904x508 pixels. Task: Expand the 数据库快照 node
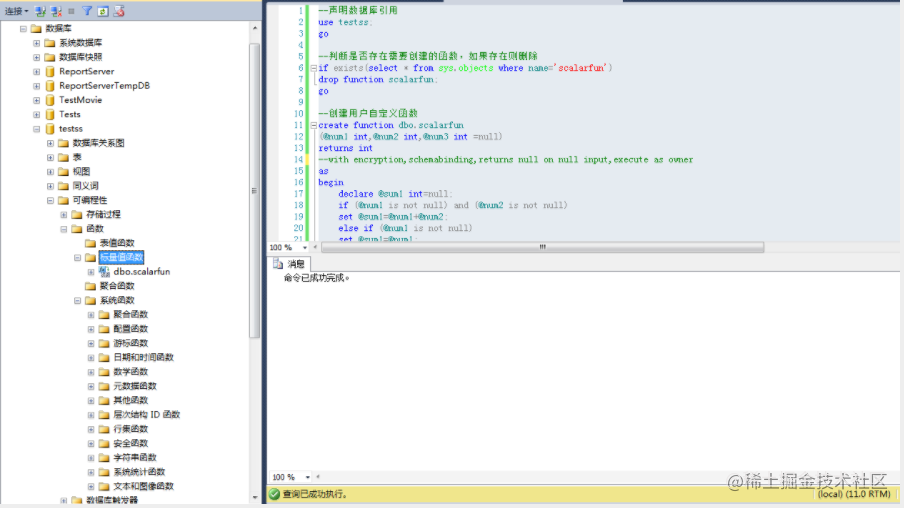36,57
